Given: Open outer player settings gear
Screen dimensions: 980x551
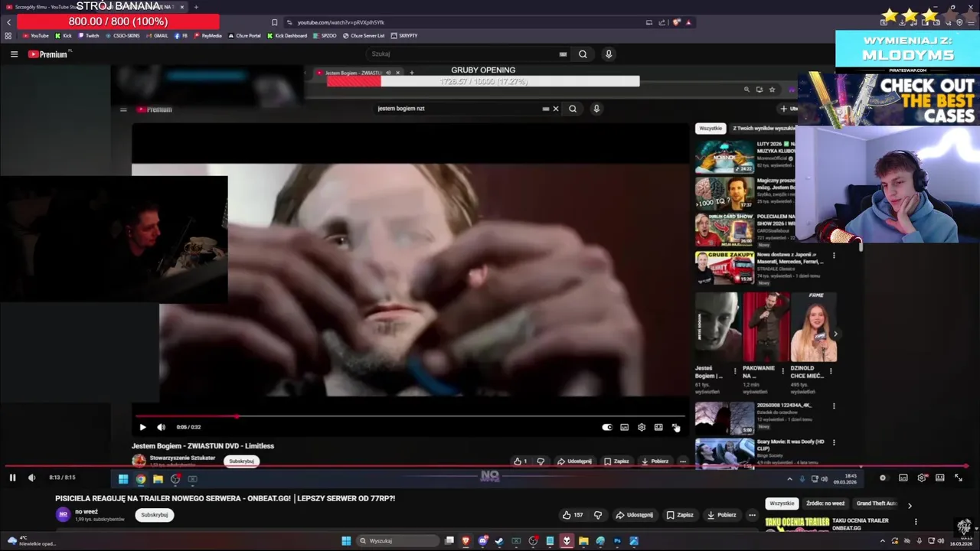Looking at the screenshot, I should click(x=922, y=478).
